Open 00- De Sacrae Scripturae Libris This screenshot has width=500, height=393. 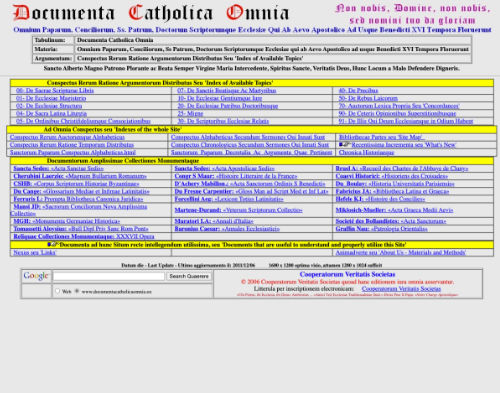pyautogui.click(x=55, y=90)
